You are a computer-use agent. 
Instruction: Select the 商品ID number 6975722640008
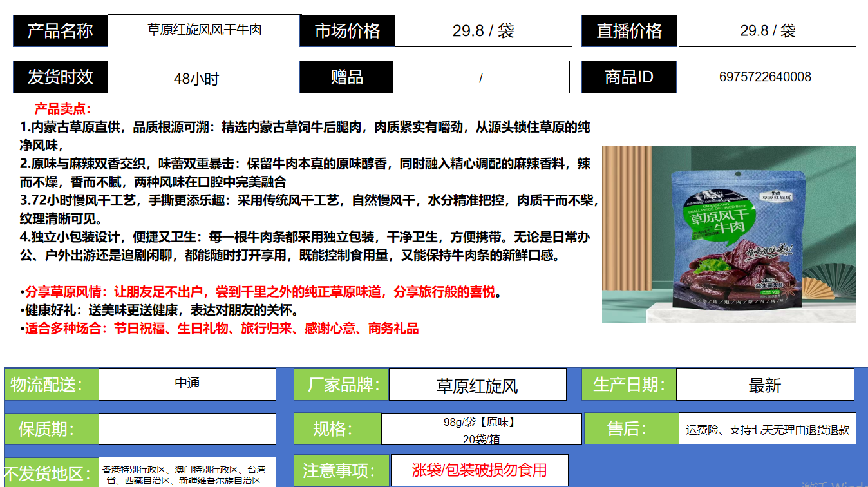(765, 77)
